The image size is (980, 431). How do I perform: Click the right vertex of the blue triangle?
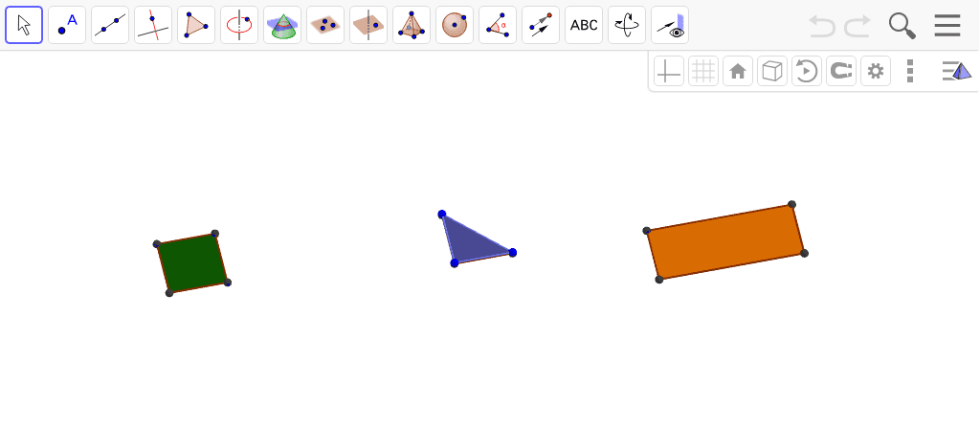pyautogui.click(x=513, y=252)
